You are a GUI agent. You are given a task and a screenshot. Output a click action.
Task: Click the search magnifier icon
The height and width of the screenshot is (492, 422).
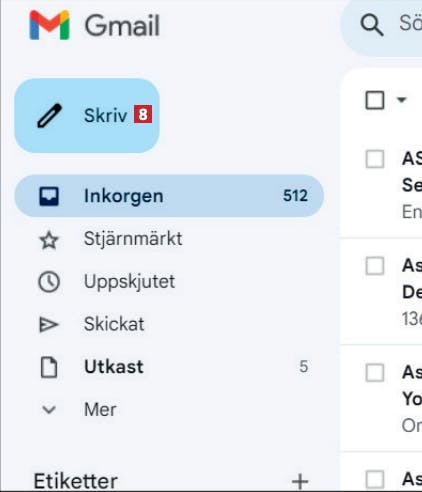point(372,25)
